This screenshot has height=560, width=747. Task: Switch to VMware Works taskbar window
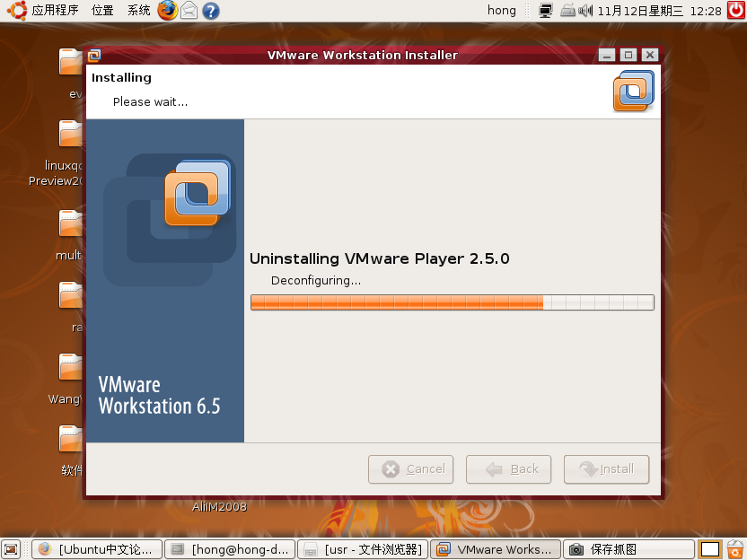(x=496, y=549)
